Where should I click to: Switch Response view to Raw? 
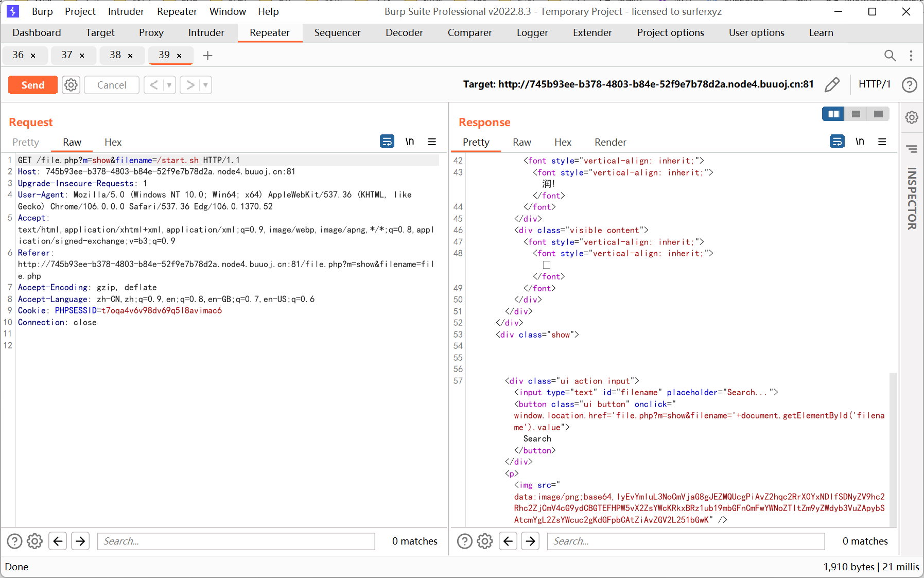[522, 142]
